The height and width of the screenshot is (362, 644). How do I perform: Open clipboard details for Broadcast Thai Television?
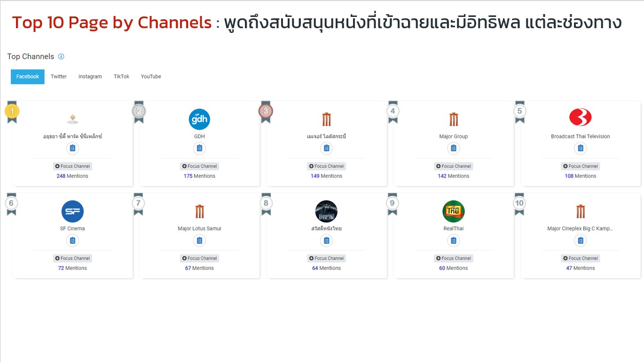[x=581, y=149]
